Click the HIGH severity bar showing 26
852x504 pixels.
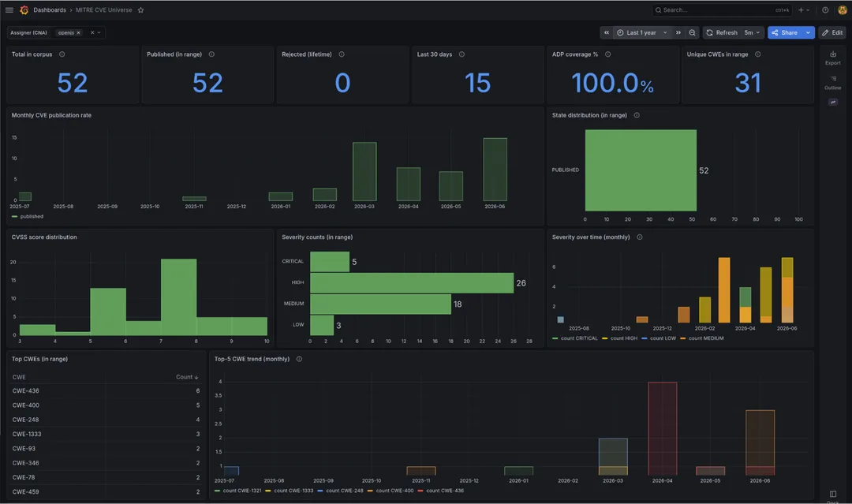(x=412, y=283)
